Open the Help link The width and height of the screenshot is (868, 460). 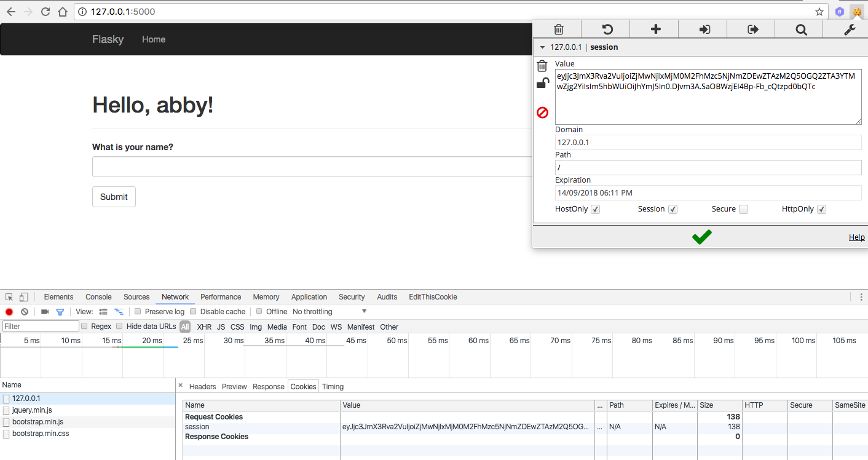[x=856, y=237]
